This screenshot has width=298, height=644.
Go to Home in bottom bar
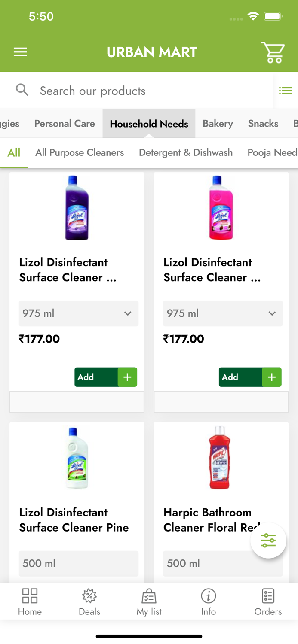click(x=30, y=602)
